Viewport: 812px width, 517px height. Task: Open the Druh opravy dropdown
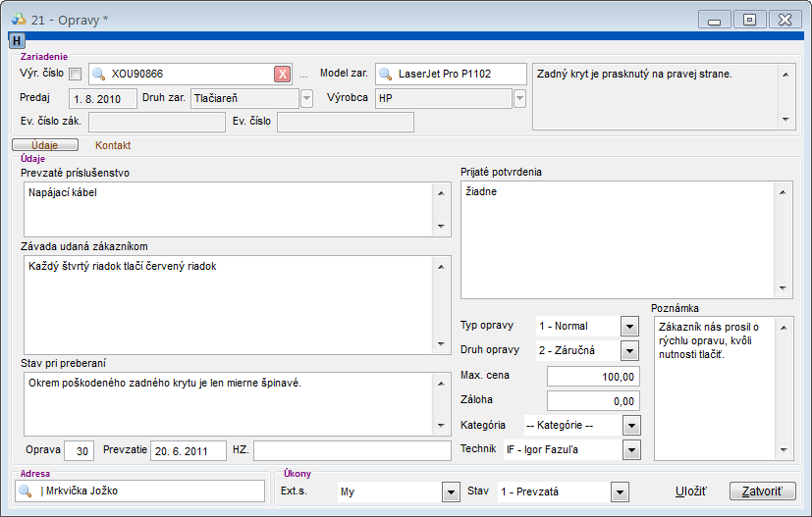click(x=629, y=350)
